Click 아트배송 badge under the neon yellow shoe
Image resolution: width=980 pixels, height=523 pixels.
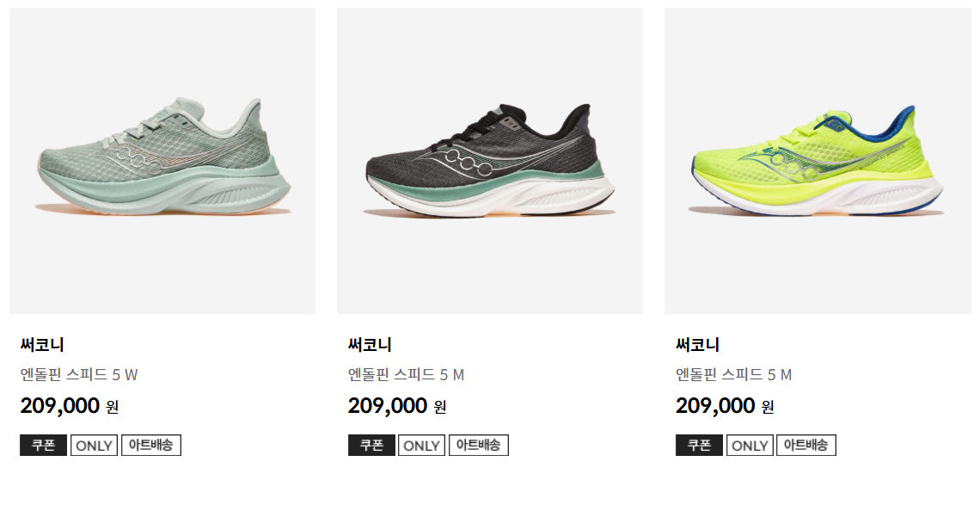(x=806, y=446)
